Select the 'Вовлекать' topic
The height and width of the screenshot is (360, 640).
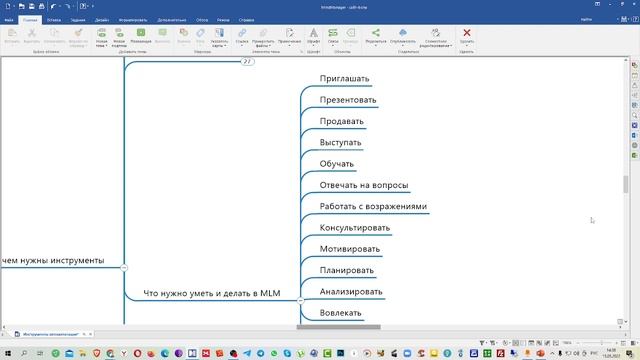click(340, 313)
